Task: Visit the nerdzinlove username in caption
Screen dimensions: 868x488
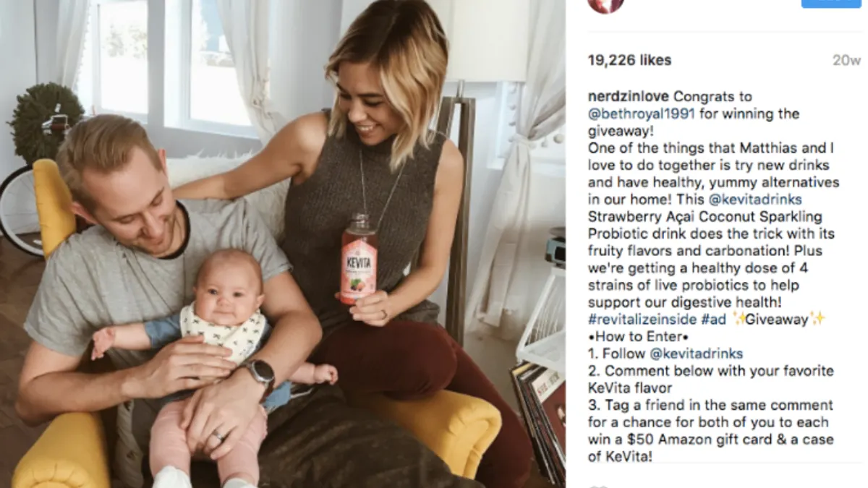Action: coord(629,97)
